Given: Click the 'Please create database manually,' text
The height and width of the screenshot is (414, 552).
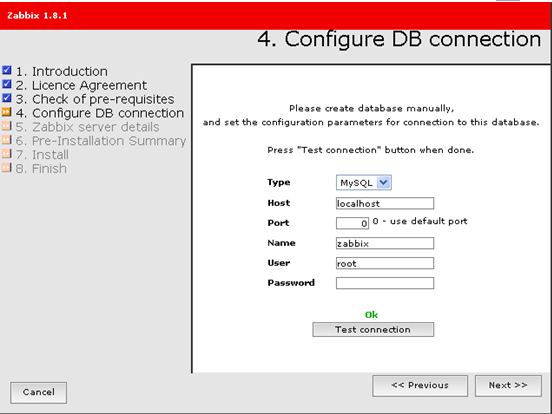Looking at the screenshot, I should pos(372,108).
